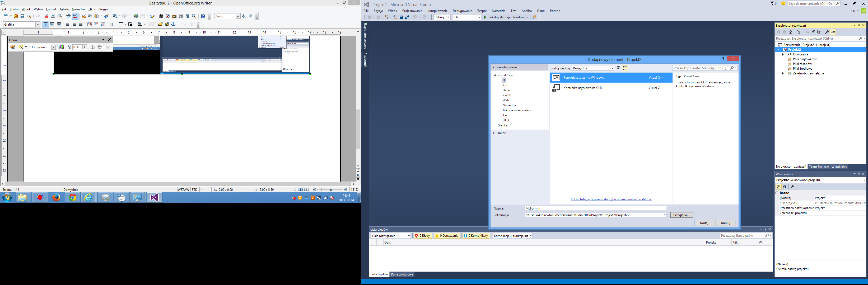Click Home icon in Eksplorator rozwiązań
The width and height of the screenshot is (868, 285).
pos(790,32)
